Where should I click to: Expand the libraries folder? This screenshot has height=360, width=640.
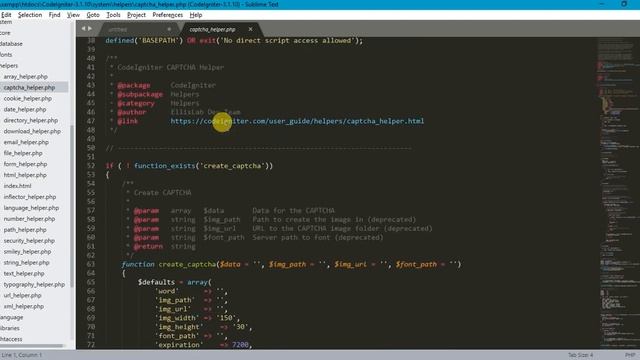[x=10, y=328]
